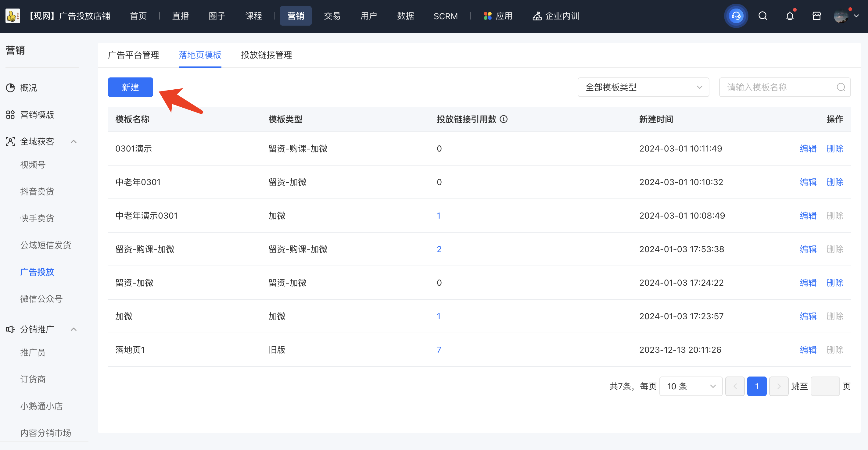Click the 概况 pie chart icon
The width and height of the screenshot is (868, 450).
coord(10,88)
